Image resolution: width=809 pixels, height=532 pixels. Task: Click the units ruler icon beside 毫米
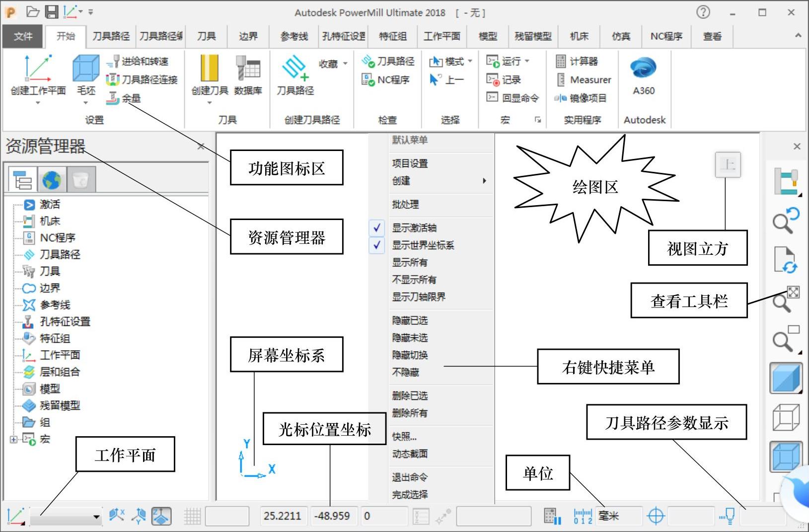coord(583,516)
